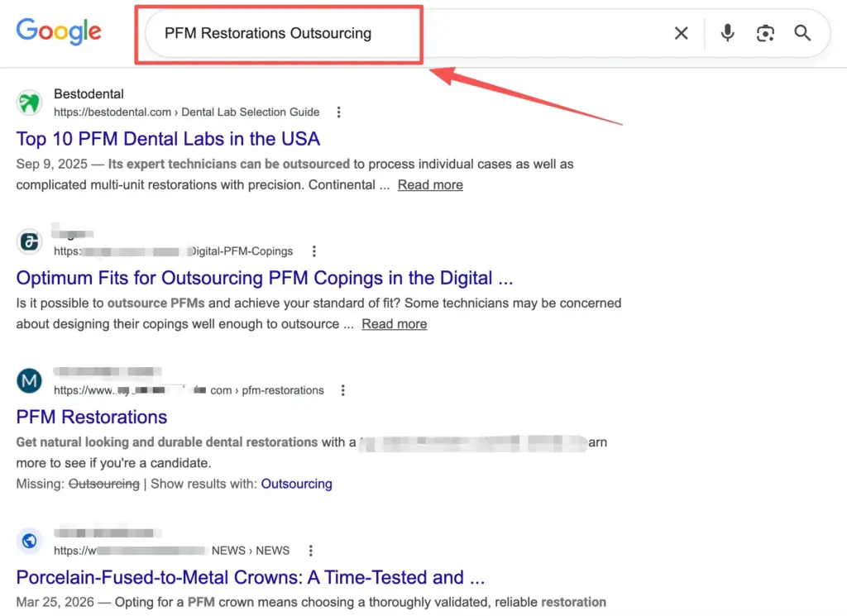
Task: Open Optimum Fits for Outsourcing PFM Copings result
Action: click(265, 278)
